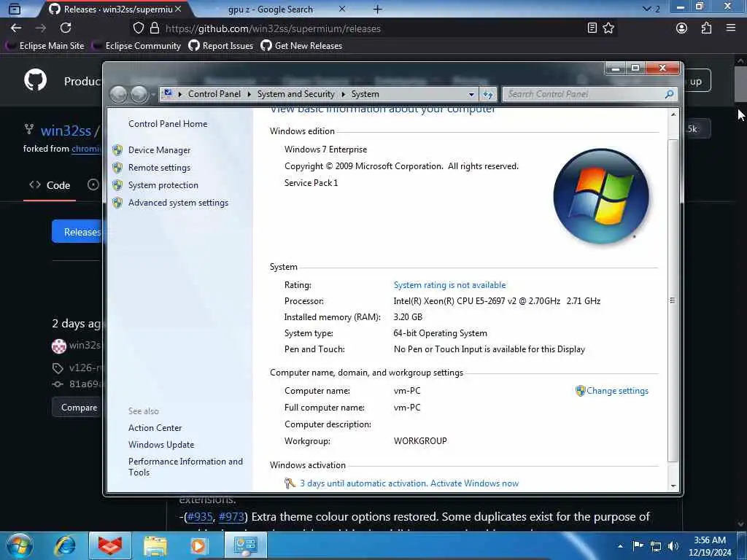747x560 pixels.
Task: Go to Control Panel Home
Action: pos(168,124)
